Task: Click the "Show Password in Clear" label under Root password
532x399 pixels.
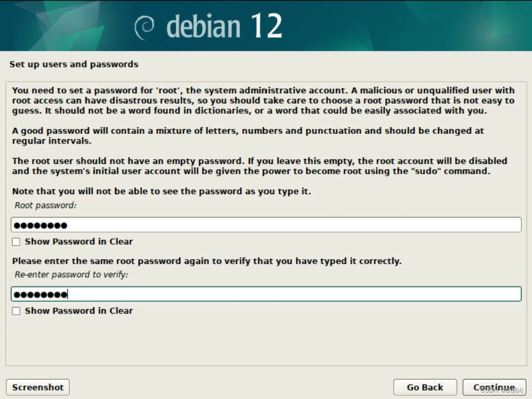Action: tap(78, 242)
